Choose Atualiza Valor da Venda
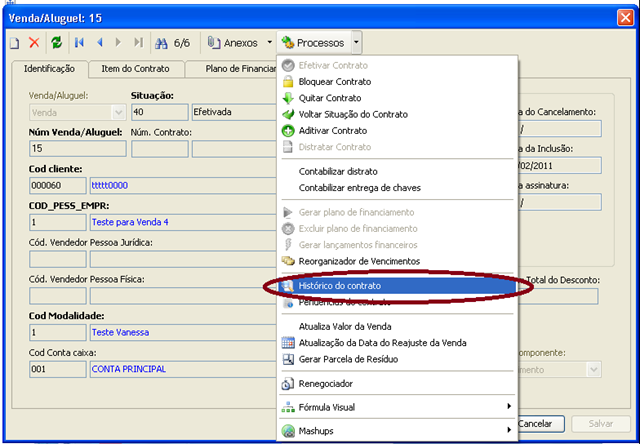 pos(397,326)
